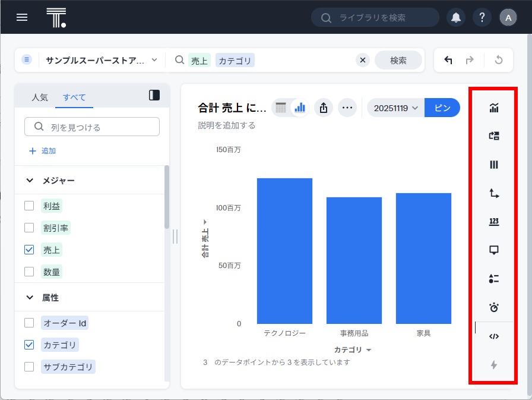This screenshot has width=532, height=400.
Task: Click the 列を見つける search field
Action: 92,127
